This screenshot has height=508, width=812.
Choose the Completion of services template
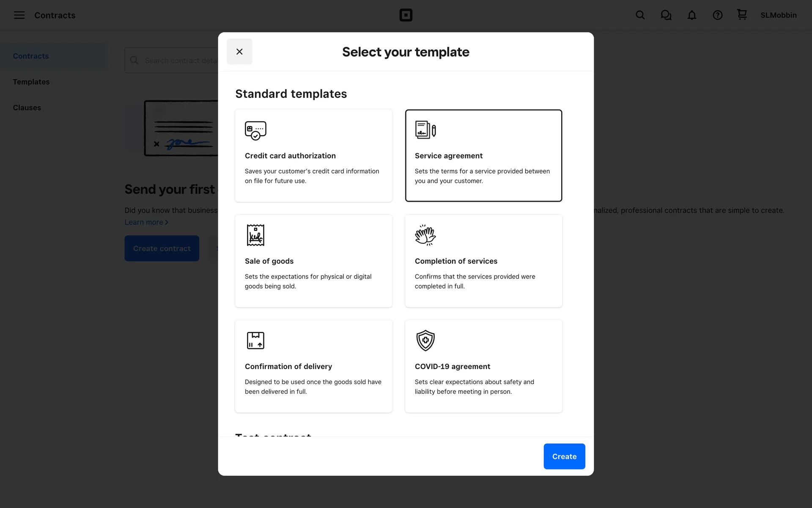coord(483,261)
